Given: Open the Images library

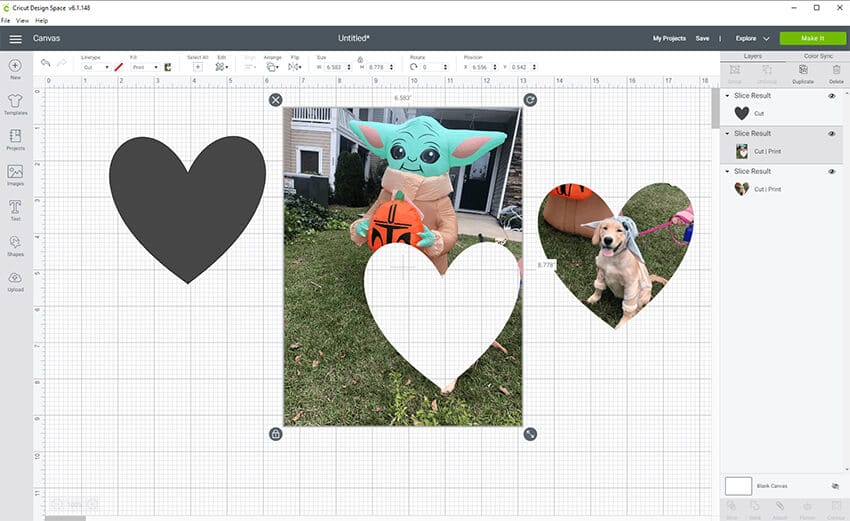Looking at the screenshot, I should pyautogui.click(x=15, y=172).
